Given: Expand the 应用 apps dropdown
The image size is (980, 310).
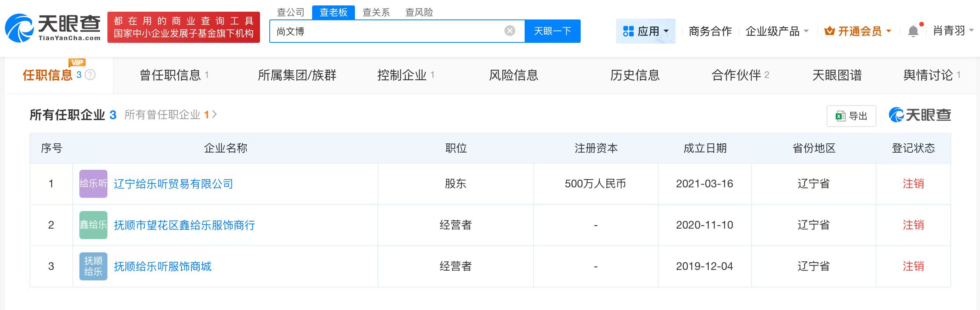Looking at the screenshot, I should pos(646,31).
